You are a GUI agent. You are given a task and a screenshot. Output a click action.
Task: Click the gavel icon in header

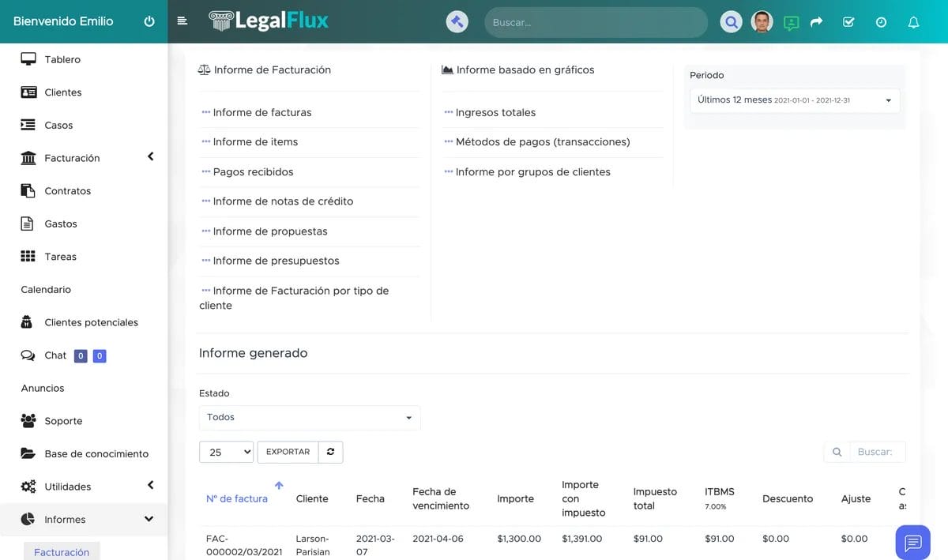point(457,22)
